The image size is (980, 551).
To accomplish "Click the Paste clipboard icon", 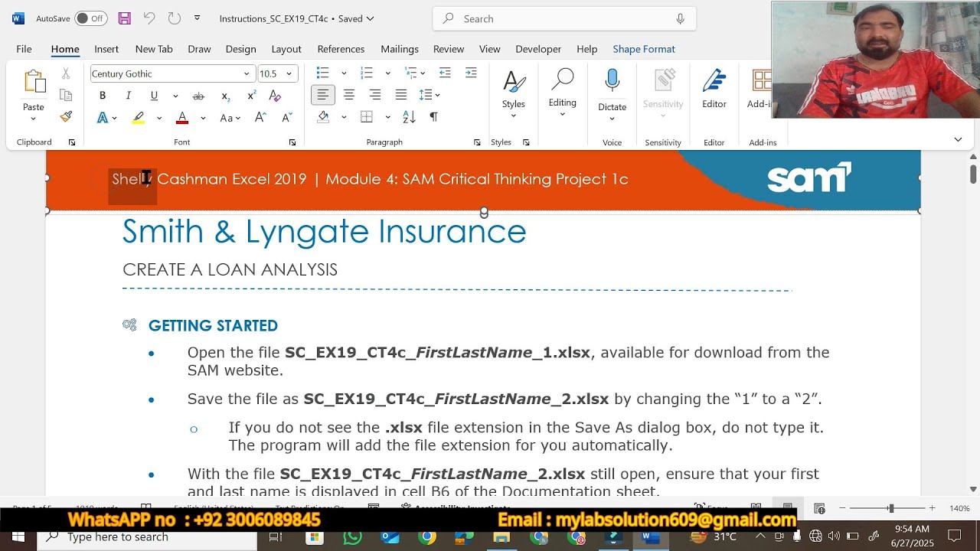I will [x=34, y=81].
